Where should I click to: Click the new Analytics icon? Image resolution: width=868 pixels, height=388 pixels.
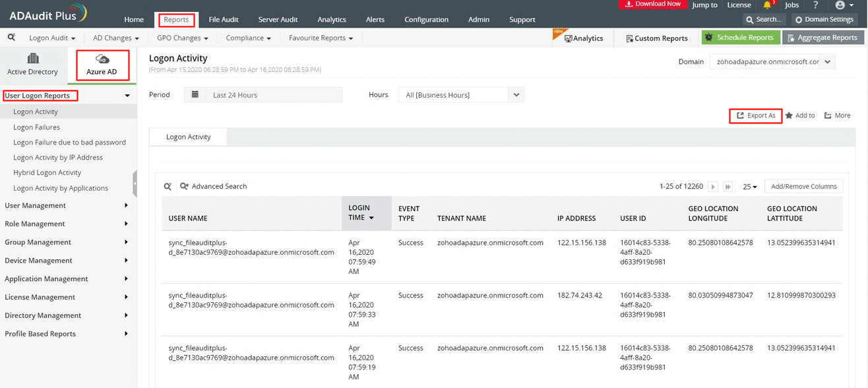(583, 38)
